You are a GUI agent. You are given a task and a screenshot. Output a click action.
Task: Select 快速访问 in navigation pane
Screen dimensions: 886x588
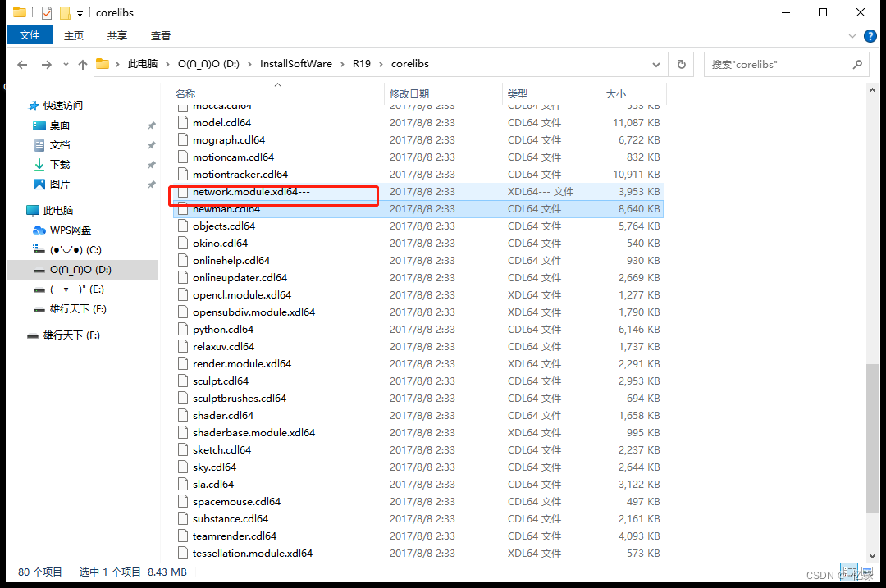point(62,106)
